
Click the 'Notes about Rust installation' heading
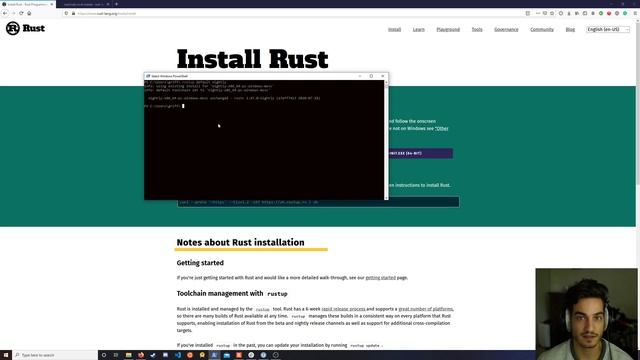pyautogui.click(x=240, y=242)
